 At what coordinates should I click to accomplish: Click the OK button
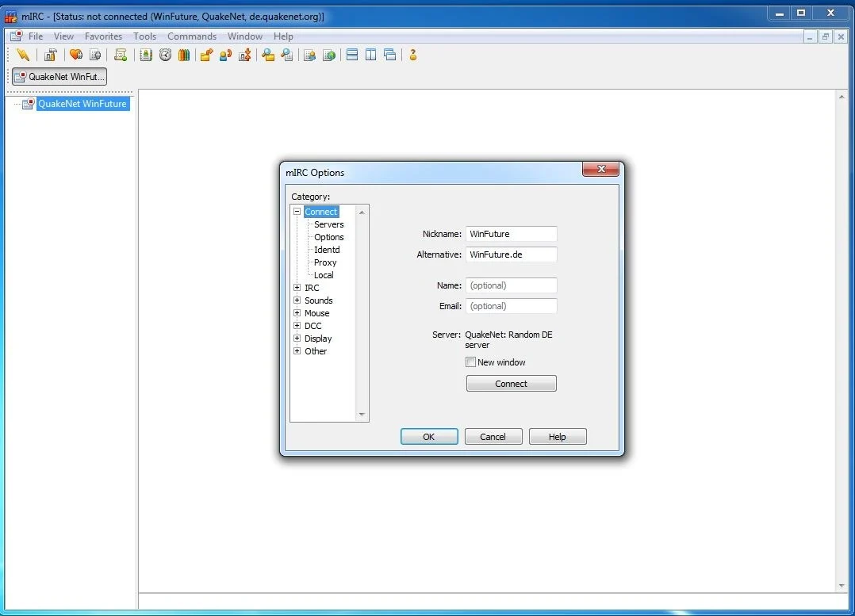click(429, 437)
